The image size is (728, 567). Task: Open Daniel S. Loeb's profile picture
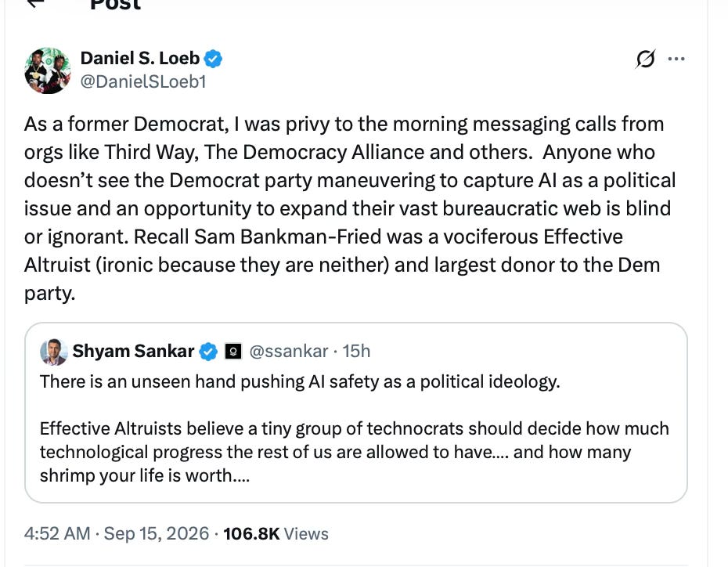(47, 70)
